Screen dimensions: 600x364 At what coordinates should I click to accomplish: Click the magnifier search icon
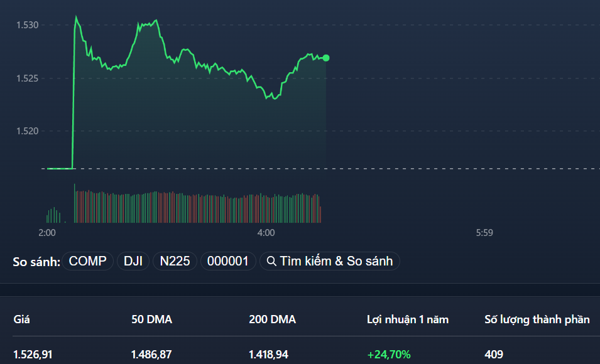click(x=272, y=261)
